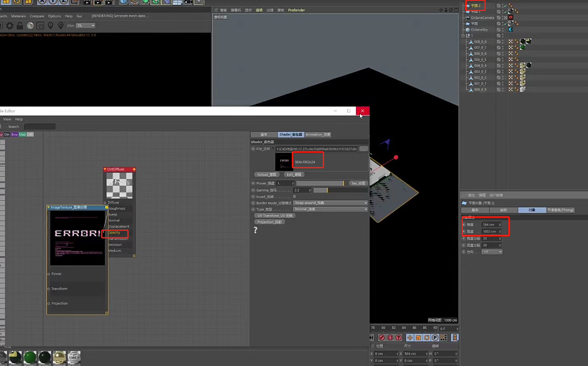Image resolution: width=588 pixels, height=366 pixels.
Task: Click the frame 0 F stepper arrows
Action: pyautogui.click(x=456, y=329)
